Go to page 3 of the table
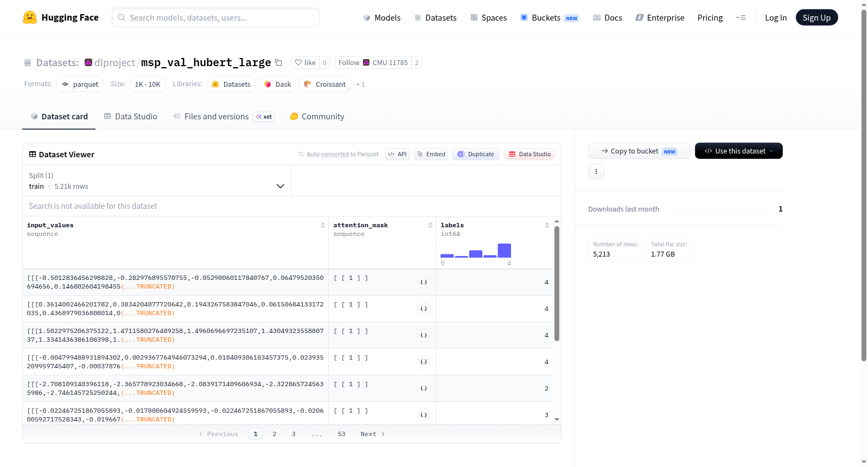Viewport: 868px width, 467px height. pyautogui.click(x=293, y=434)
